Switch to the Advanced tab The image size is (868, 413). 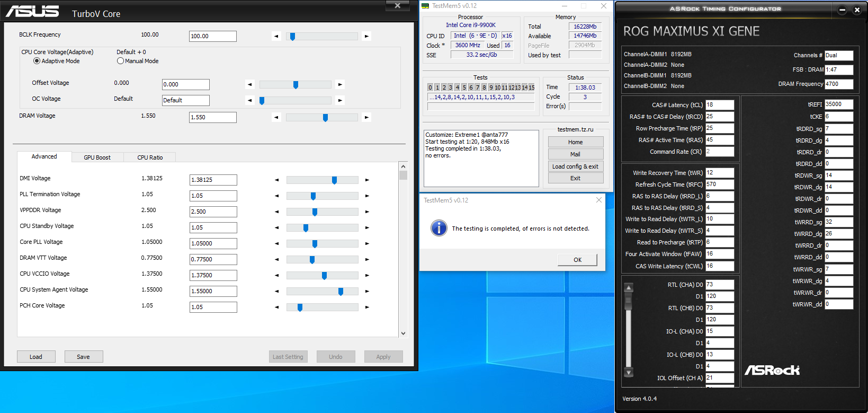(44, 156)
